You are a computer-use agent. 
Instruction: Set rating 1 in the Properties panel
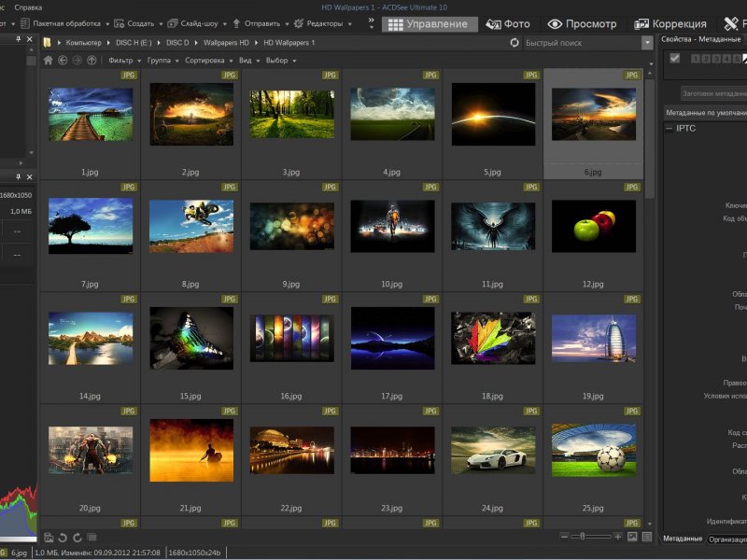coord(695,59)
